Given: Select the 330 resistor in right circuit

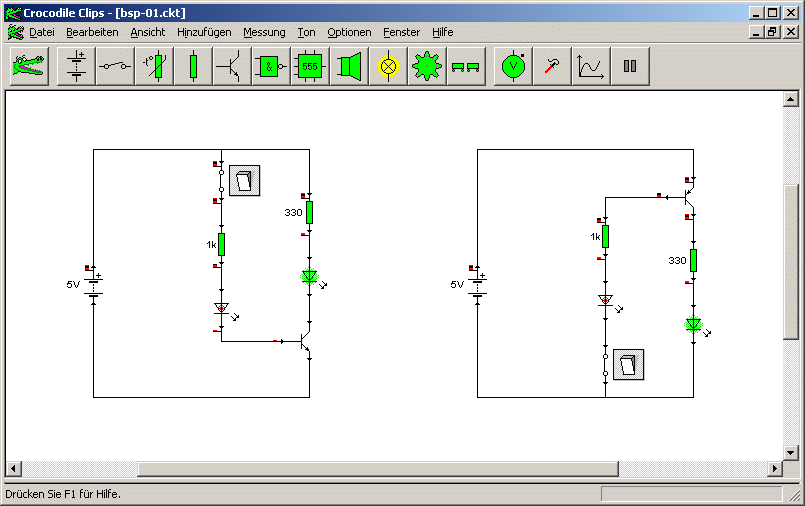Looking at the screenshot, I should (x=693, y=260).
